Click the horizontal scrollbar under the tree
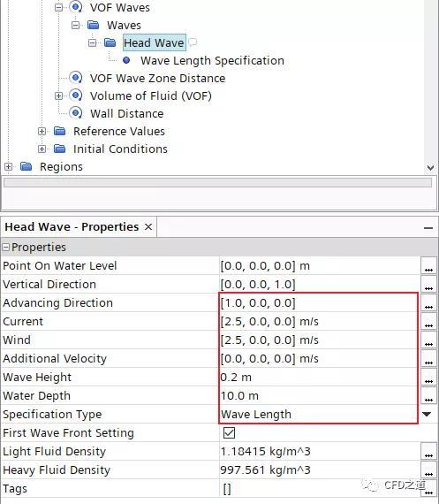This screenshot has height=504, width=439. pyautogui.click(x=217, y=182)
